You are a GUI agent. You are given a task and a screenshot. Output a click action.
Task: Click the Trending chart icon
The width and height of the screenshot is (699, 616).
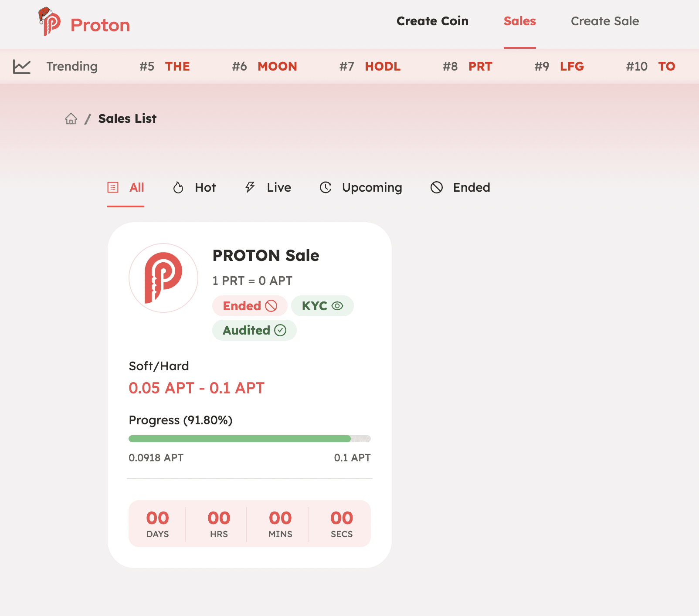[x=22, y=67]
